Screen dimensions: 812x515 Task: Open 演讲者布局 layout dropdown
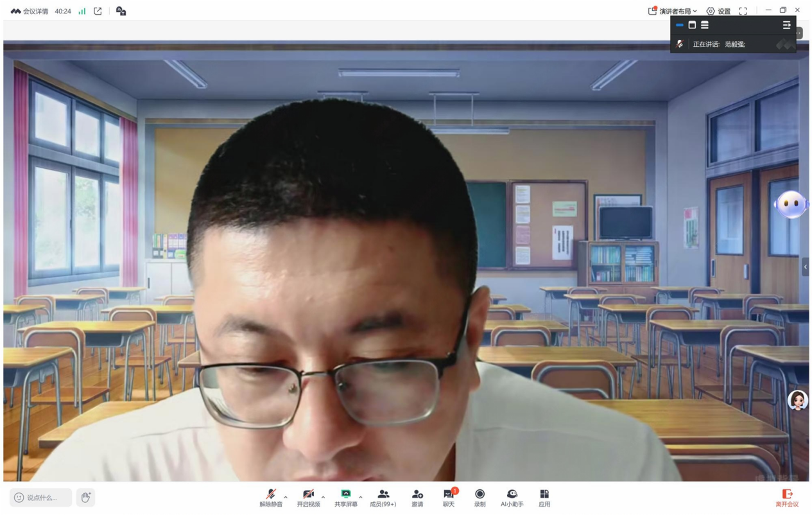point(672,11)
